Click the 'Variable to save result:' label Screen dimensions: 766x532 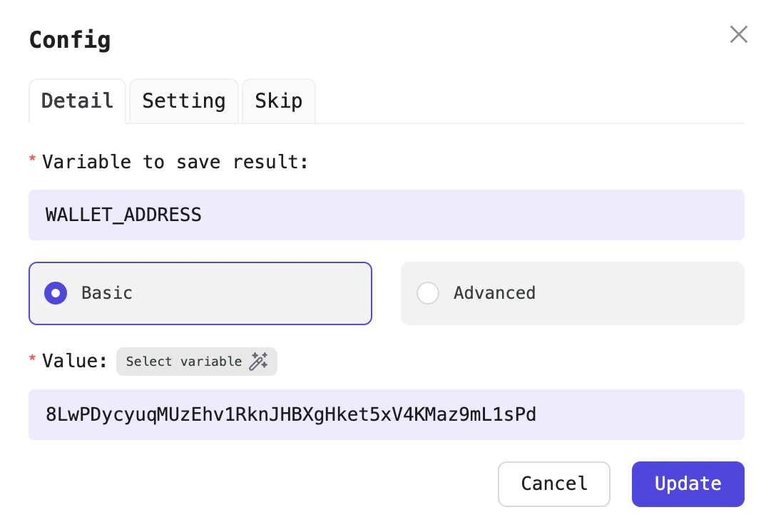(x=175, y=162)
